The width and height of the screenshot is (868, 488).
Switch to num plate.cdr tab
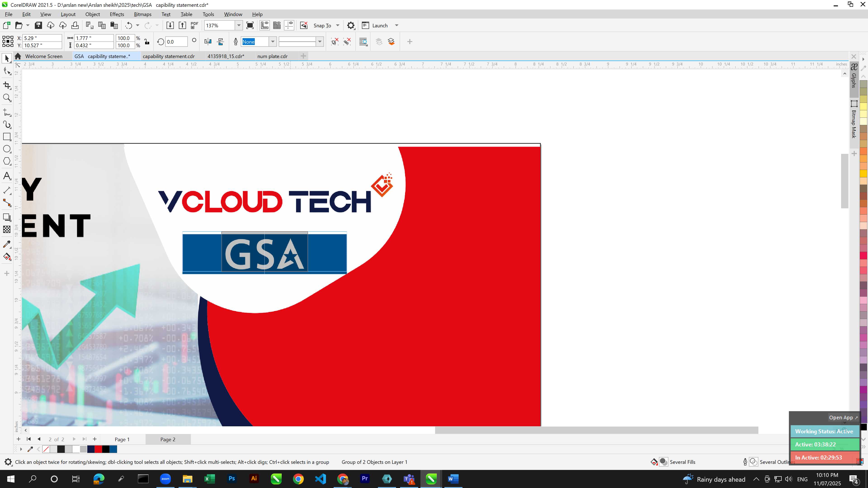pos(272,56)
